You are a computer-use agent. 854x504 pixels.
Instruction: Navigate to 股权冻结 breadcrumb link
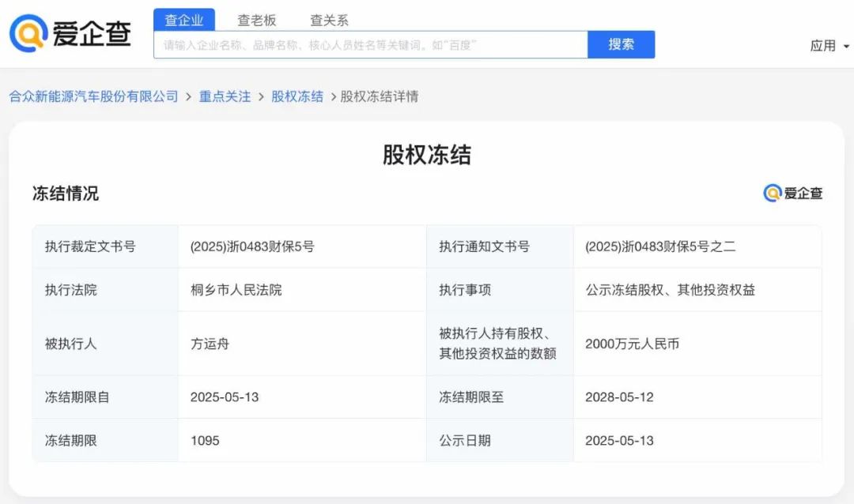[297, 96]
